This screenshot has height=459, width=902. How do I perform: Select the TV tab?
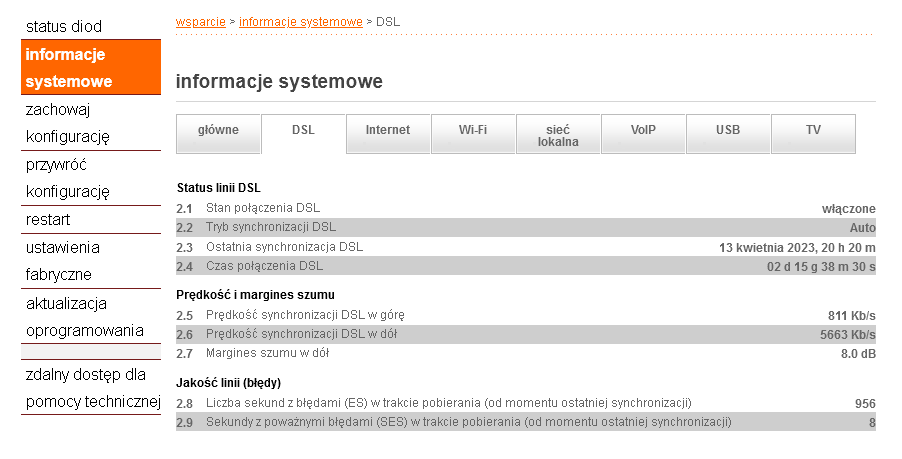813,131
